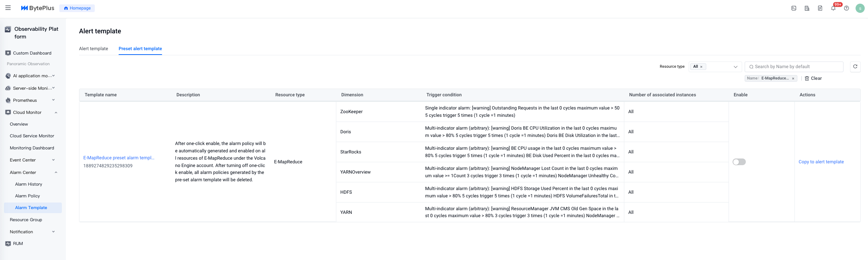
Task: Open the hamburger navigation menu
Action: pos(8,8)
